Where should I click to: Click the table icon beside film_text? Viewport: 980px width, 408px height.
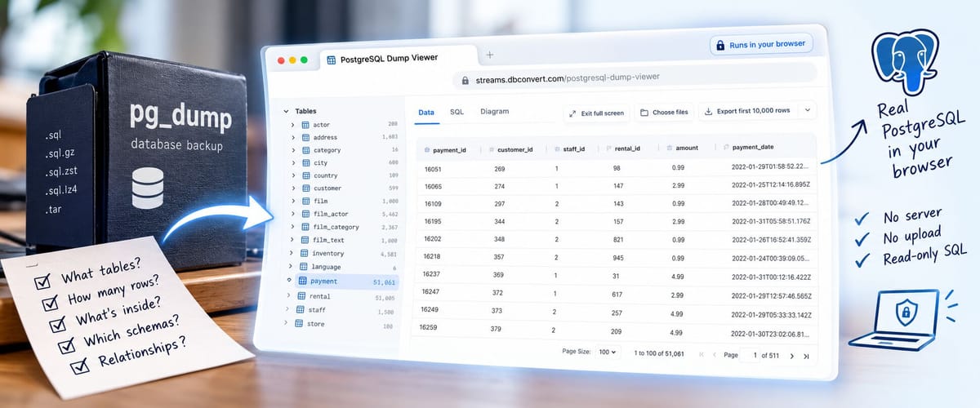click(x=305, y=241)
